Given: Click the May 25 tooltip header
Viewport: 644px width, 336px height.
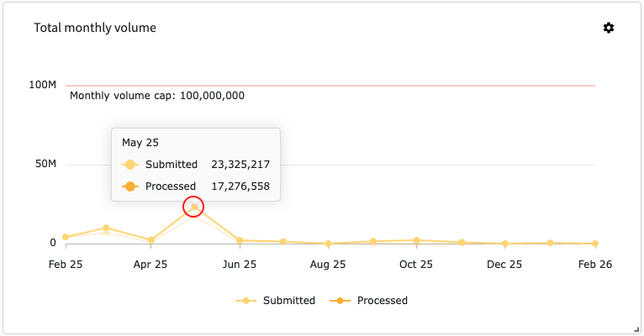Looking at the screenshot, I should [x=140, y=143].
